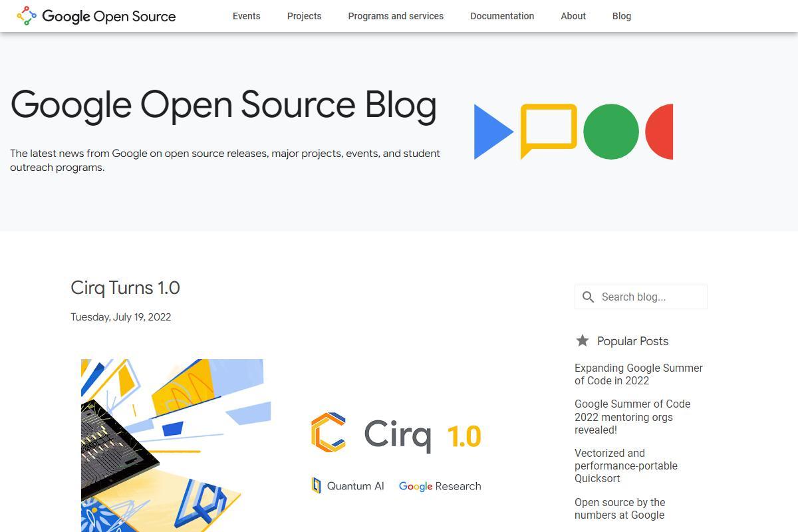Image resolution: width=798 pixels, height=532 pixels.
Task: Open Open source by the numbers post
Action: coord(620,509)
